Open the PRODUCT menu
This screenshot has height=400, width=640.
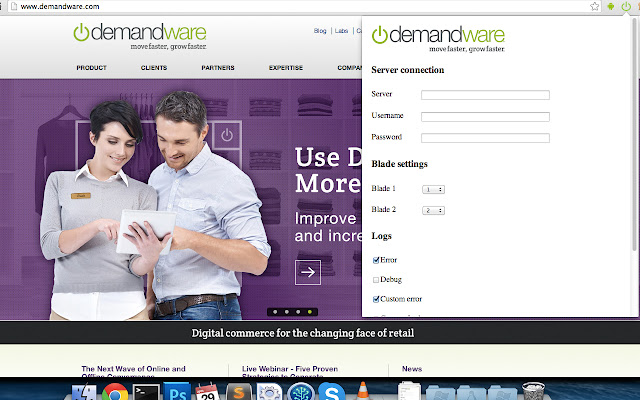pyautogui.click(x=91, y=68)
